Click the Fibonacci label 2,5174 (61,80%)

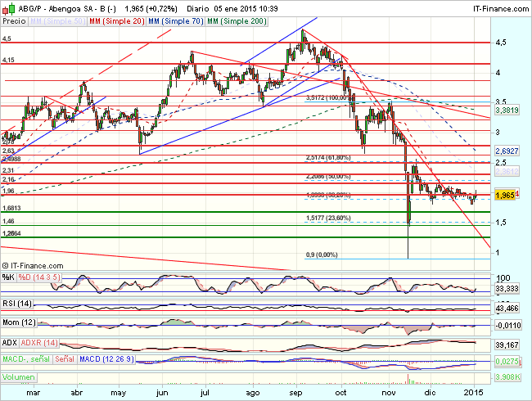pyautogui.click(x=328, y=158)
